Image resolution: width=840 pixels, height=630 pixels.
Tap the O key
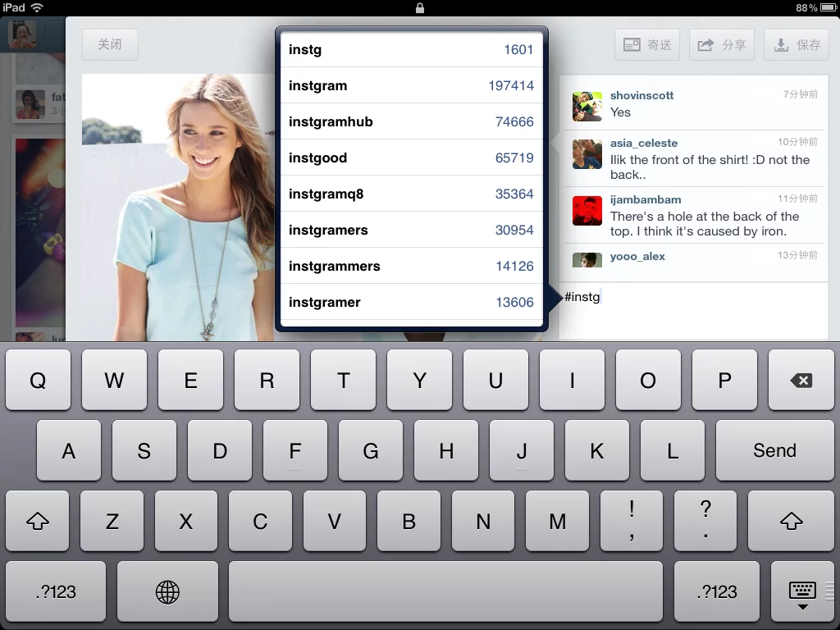[x=648, y=380]
